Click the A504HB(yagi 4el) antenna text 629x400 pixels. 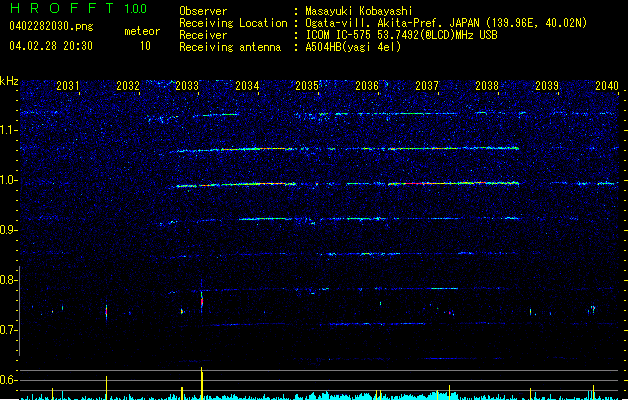(353, 47)
